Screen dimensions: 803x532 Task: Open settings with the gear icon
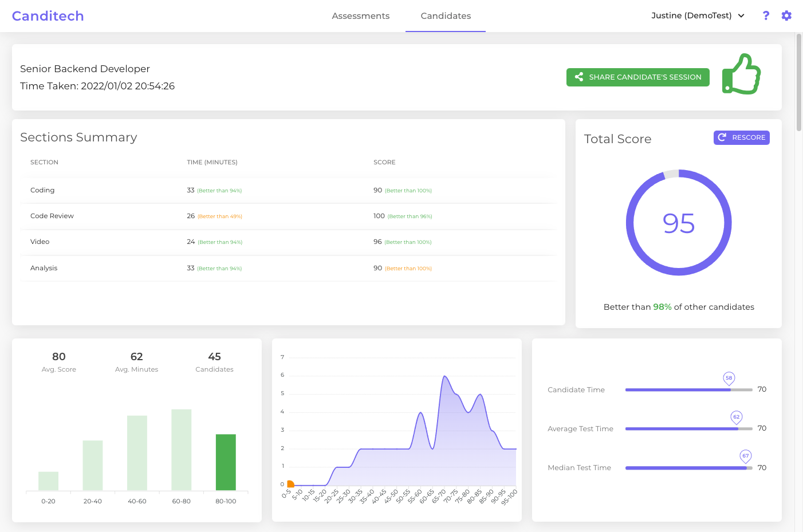(786, 15)
